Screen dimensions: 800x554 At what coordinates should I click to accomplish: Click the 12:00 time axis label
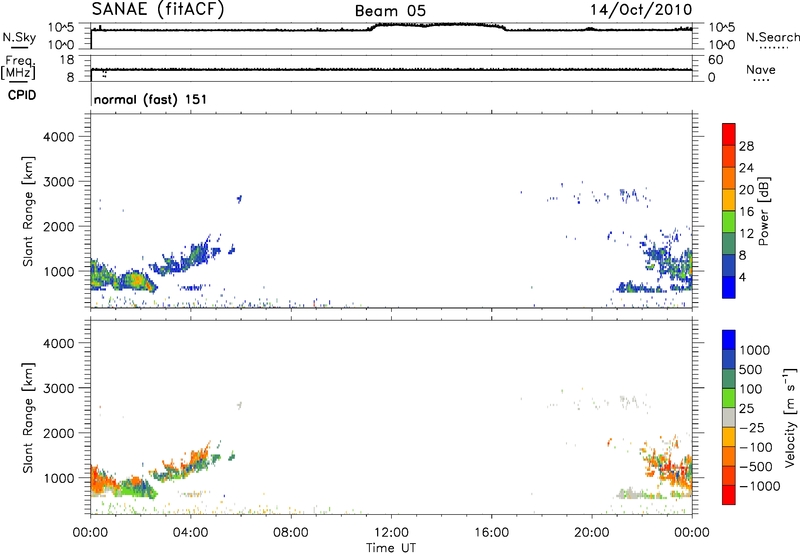[x=391, y=533]
